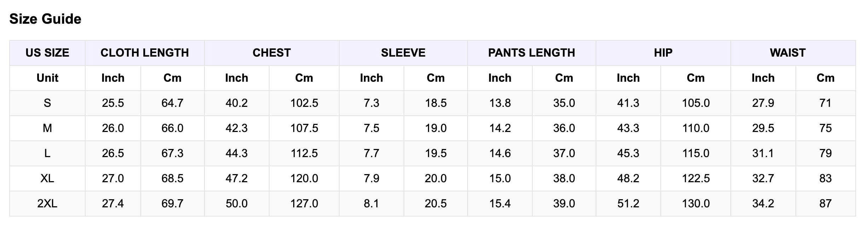The height and width of the screenshot is (230, 868).
Task: Select the XL size row label
Action: [47, 178]
